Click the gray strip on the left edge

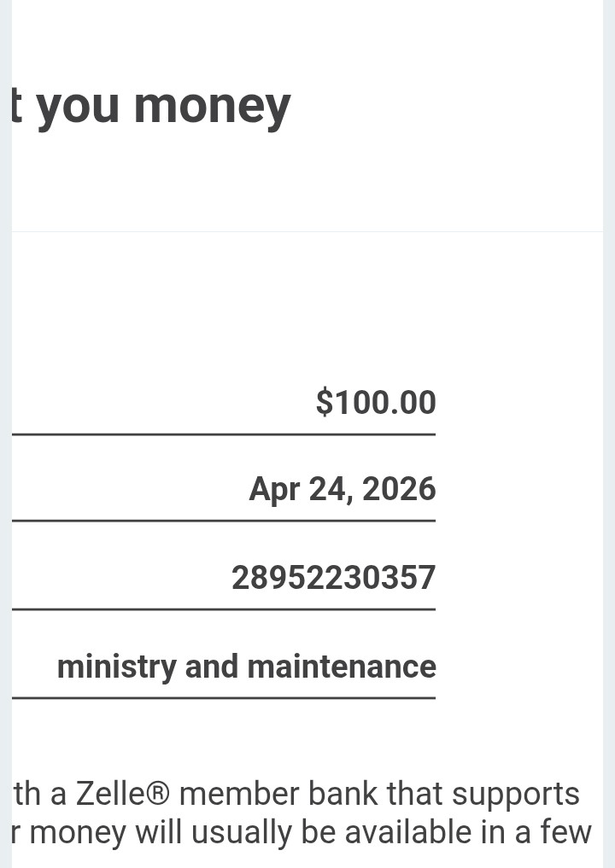point(5,427)
